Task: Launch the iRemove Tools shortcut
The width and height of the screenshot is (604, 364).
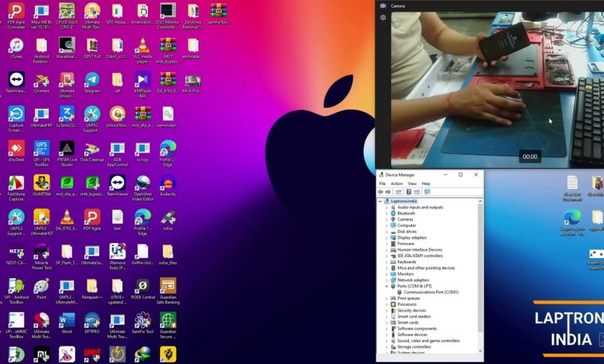Action: (x=118, y=256)
